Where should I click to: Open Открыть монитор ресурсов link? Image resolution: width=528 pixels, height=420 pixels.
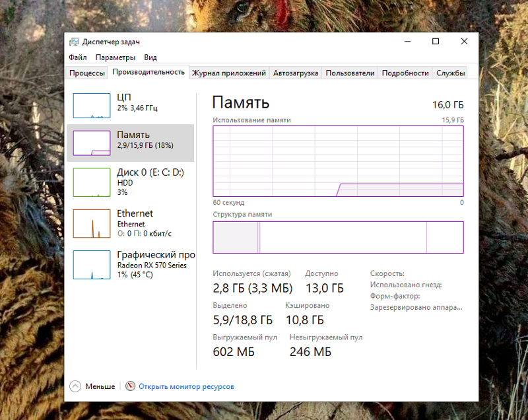click(x=187, y=386)
